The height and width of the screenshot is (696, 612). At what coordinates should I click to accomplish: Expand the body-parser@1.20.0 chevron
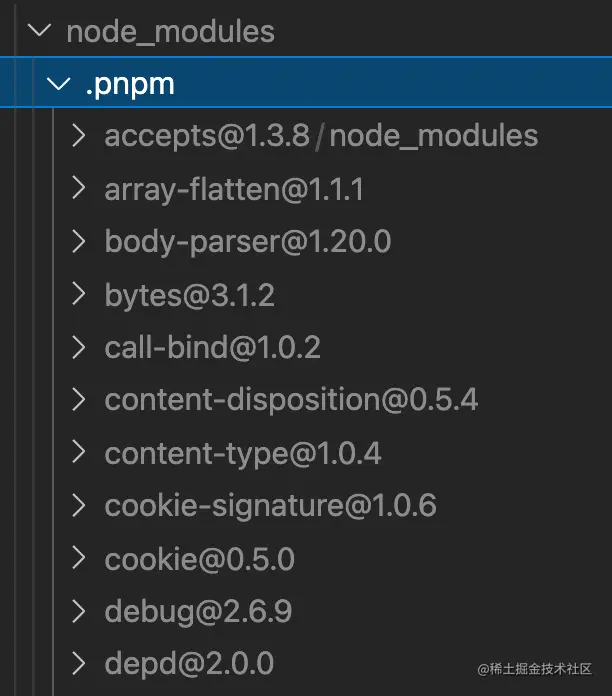click(x=79, y=241)
